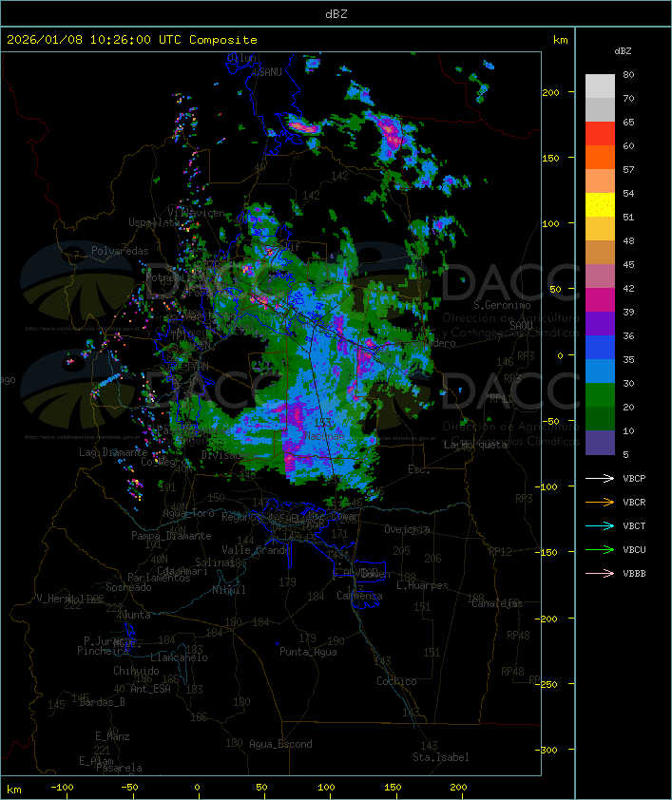672x800 pixels.
Task: Click the pink VBBB arrow icon
Action: (601, 573)
